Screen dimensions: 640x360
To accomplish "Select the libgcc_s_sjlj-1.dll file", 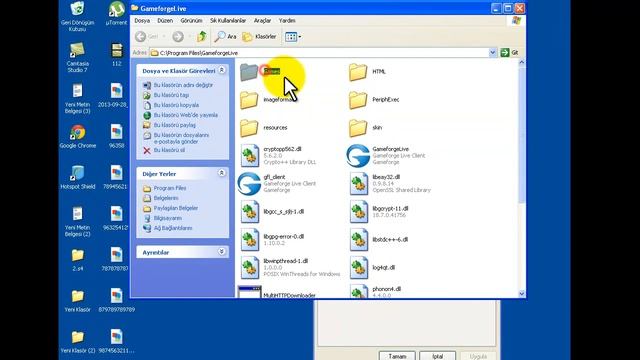I will point(272,211).
